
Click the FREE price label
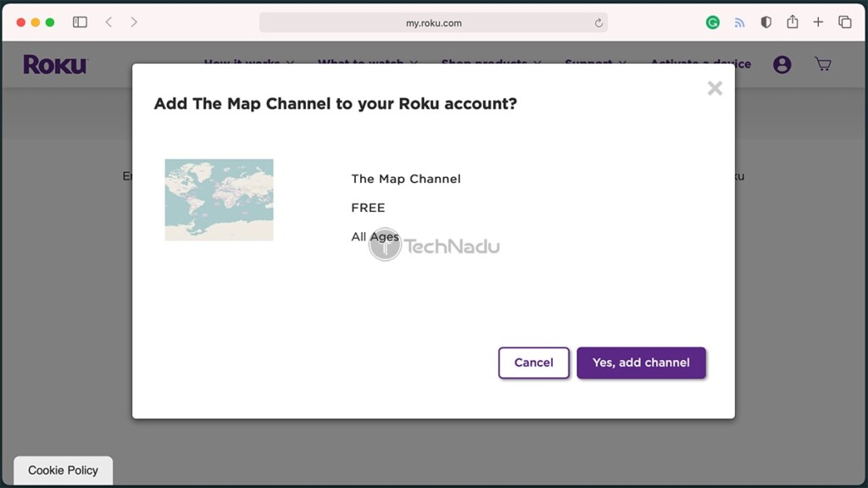(368, 208)
